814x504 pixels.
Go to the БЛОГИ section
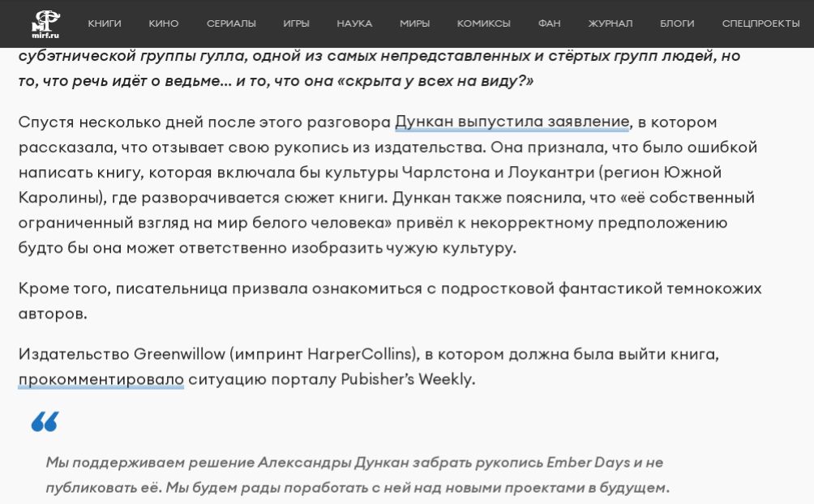click(x=677, y=23)
